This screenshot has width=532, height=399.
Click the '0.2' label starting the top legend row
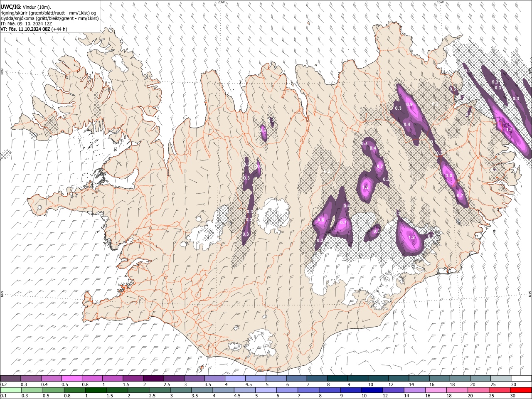pos(3,384)
